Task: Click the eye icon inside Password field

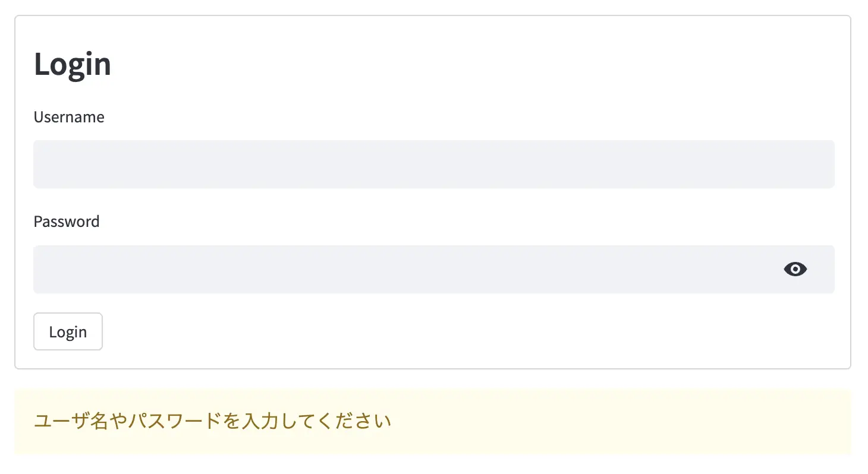Action: (x=795, y=269)
